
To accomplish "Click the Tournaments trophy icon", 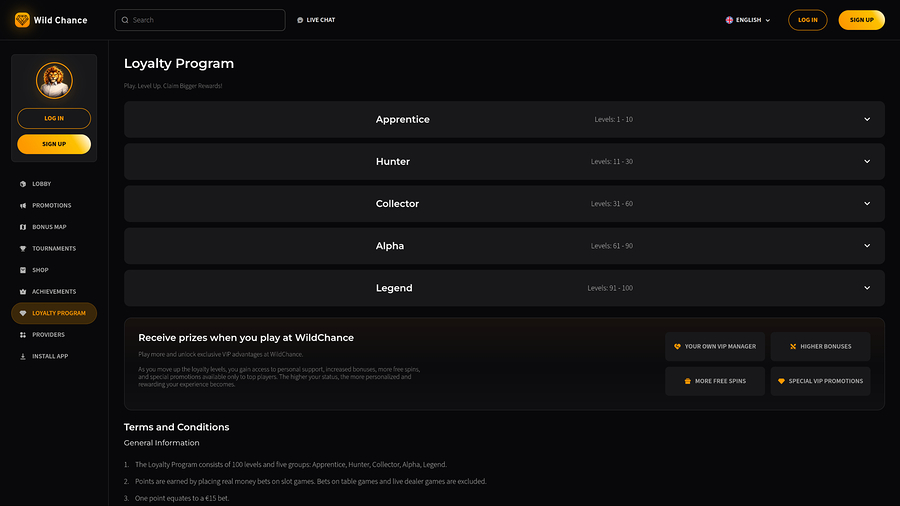I will click(x=23, y=248).
